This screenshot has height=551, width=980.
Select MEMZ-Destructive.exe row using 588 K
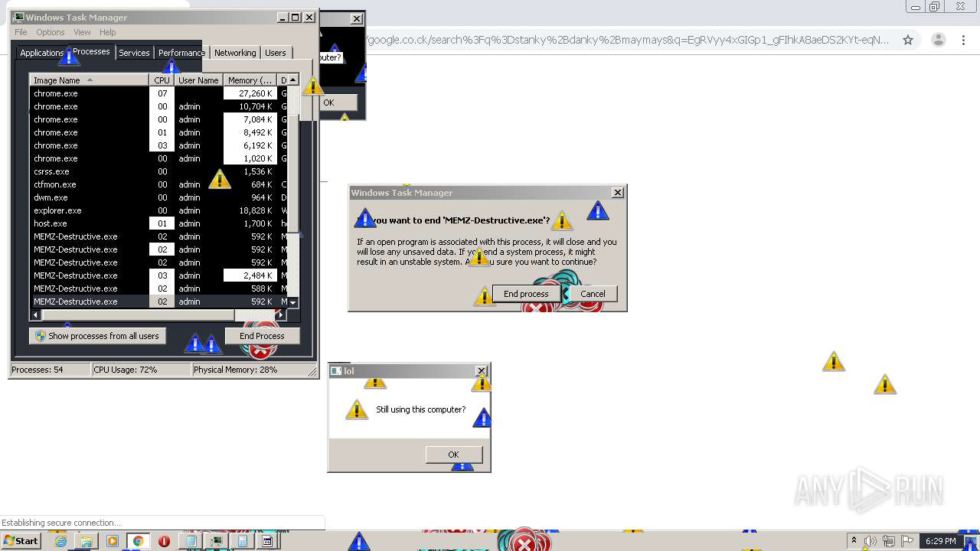click(x=158, y=289)
